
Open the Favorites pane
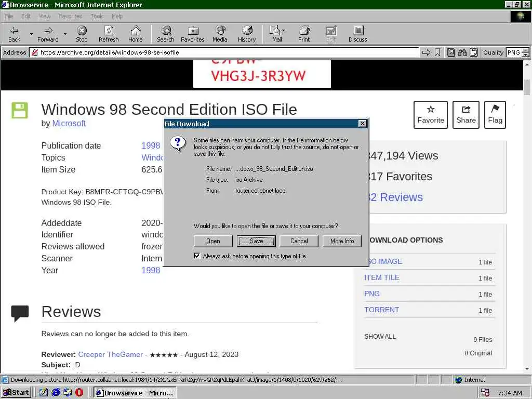coord(193,34)
